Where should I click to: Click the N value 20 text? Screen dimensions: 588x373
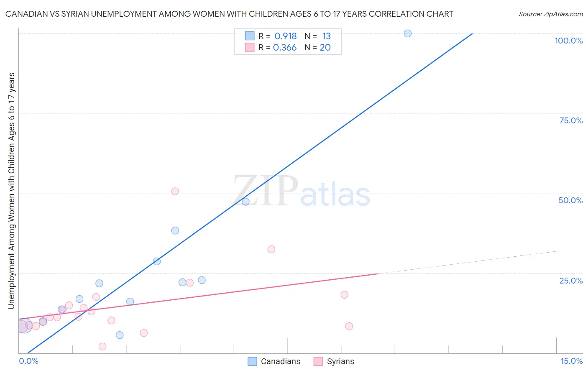coord(325,47)
